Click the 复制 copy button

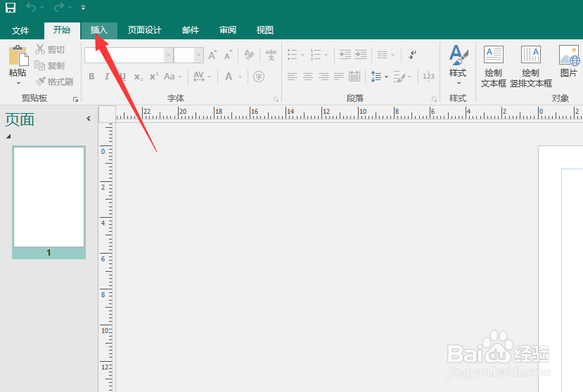50,65
